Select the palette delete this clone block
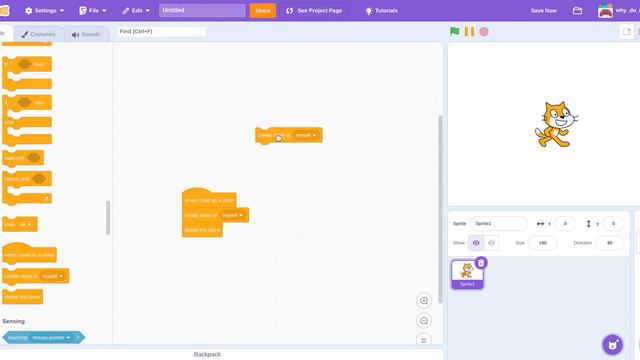640x360 pixels. click(x=22, y=297)
